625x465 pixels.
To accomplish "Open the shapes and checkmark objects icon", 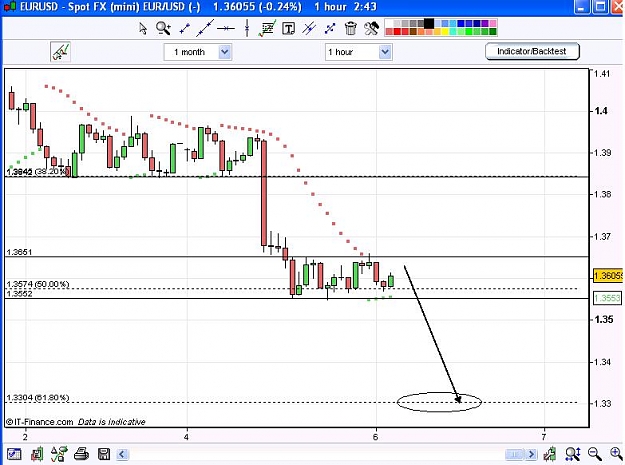I will coord(59,453).
